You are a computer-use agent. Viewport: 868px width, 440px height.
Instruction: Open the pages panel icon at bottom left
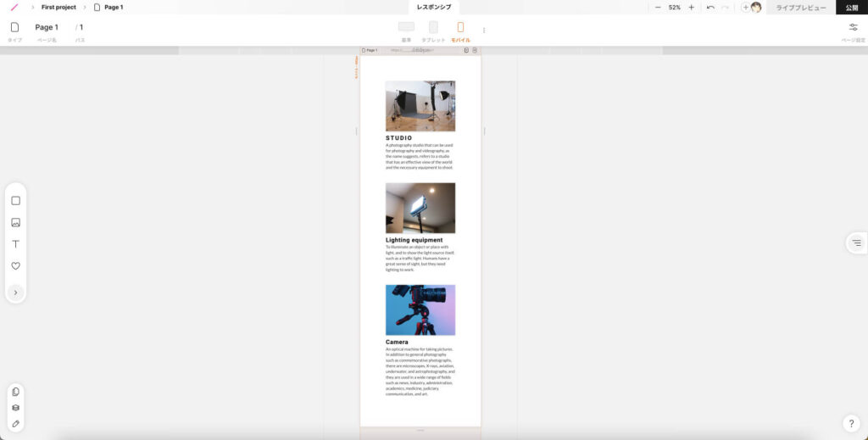pos(15,392)
